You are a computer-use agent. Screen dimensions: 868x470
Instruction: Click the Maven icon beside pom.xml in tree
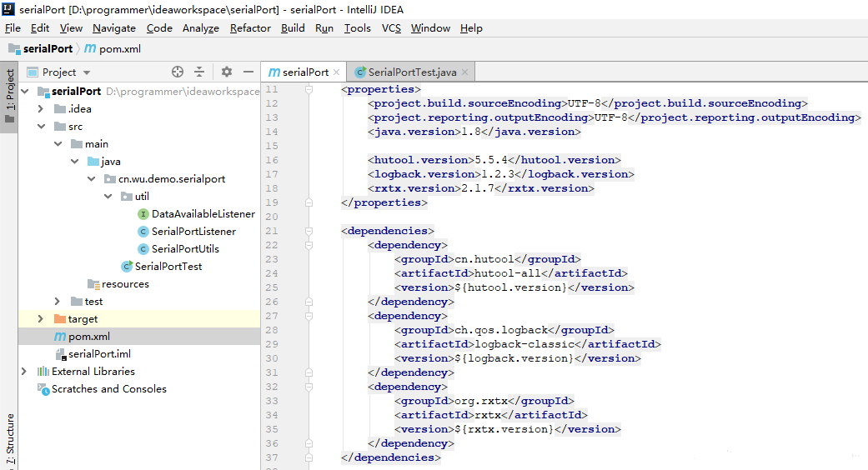[59, 337]
